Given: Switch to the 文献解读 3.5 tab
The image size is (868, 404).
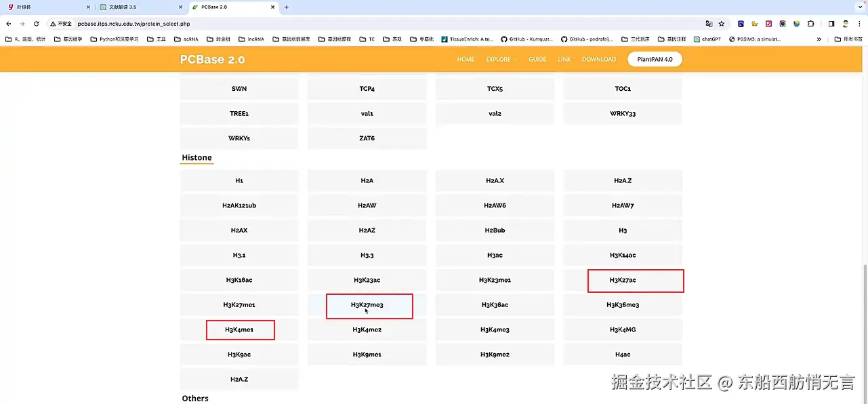Looking at the screenshot, I should (x=140, y=7).
